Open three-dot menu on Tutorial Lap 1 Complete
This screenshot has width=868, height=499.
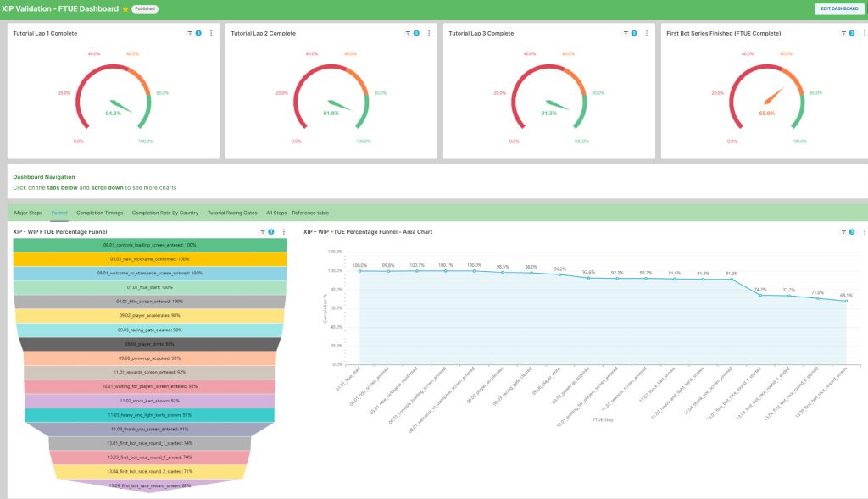point(211,33)
